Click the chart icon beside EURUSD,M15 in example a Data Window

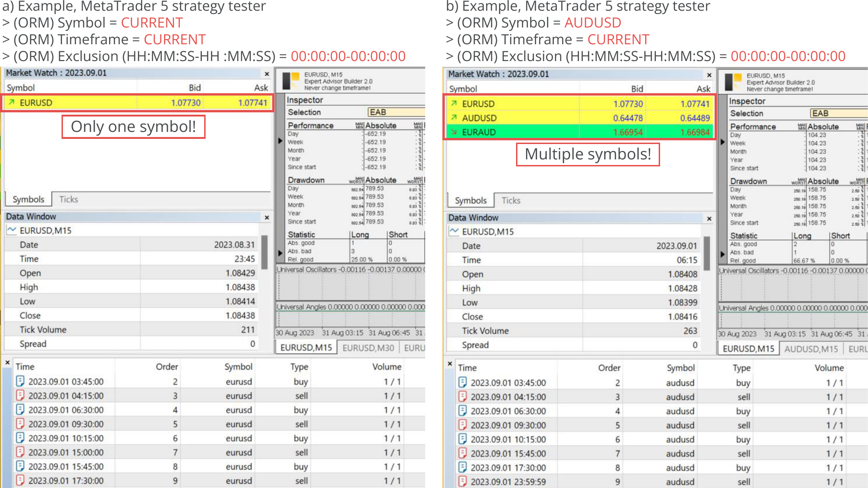(x=12, y=230)
